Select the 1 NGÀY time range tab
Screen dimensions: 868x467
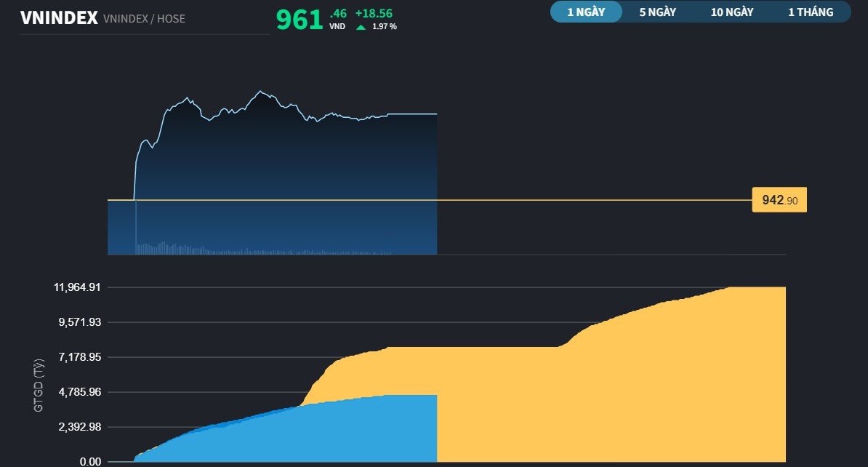point(586,12)
